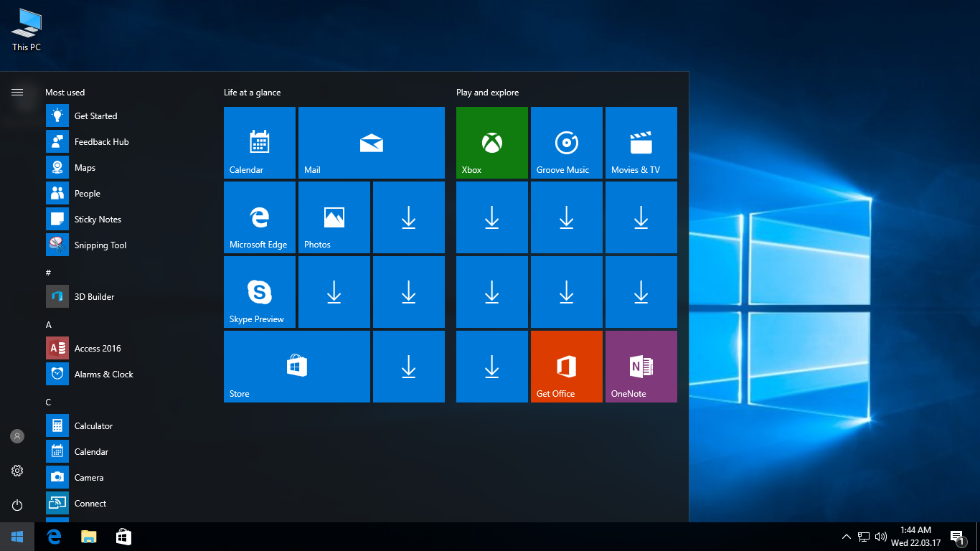
Task: Expand the Start menu hamburger navigation
Action: coord(17,92)
